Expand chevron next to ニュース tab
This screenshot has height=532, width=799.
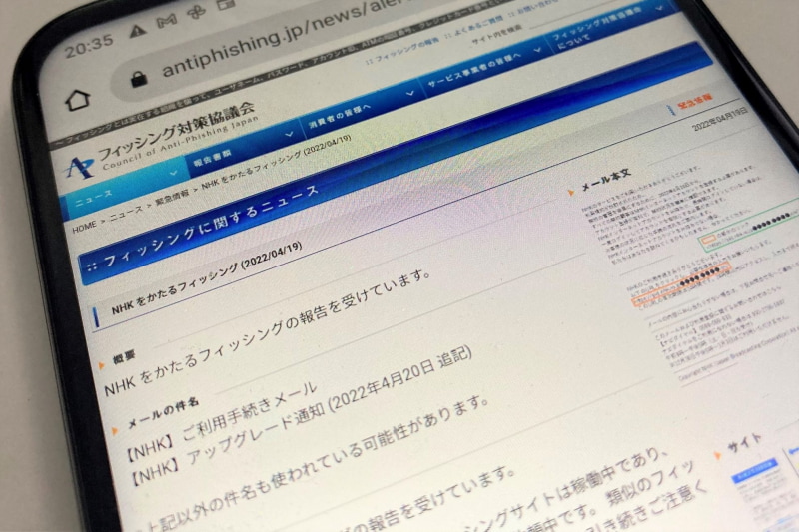pos(173,173)
